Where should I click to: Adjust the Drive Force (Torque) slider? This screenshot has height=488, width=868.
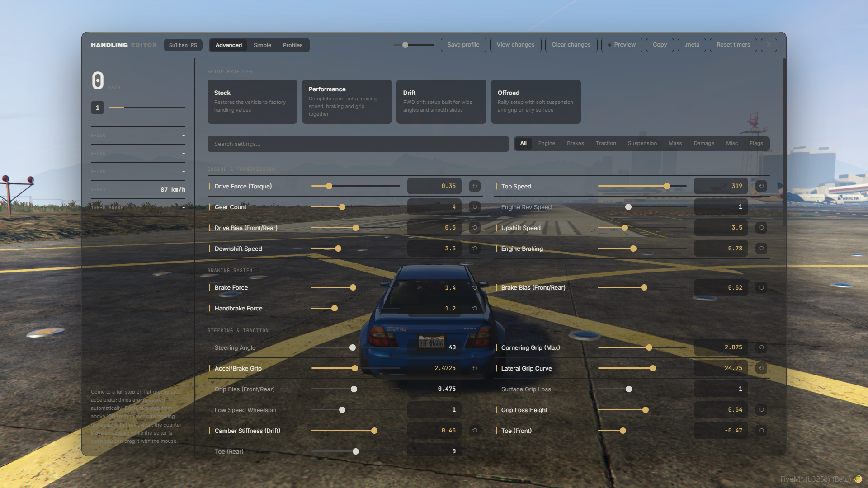point(355,186)
